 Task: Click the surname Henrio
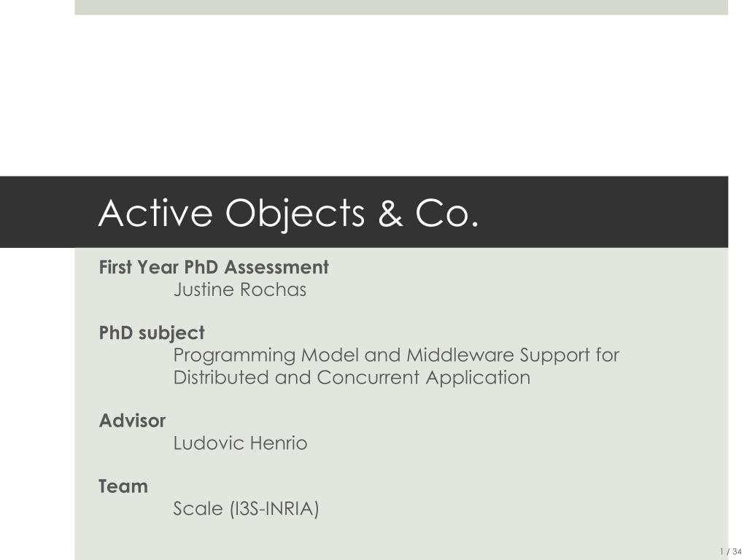[278, 443]
